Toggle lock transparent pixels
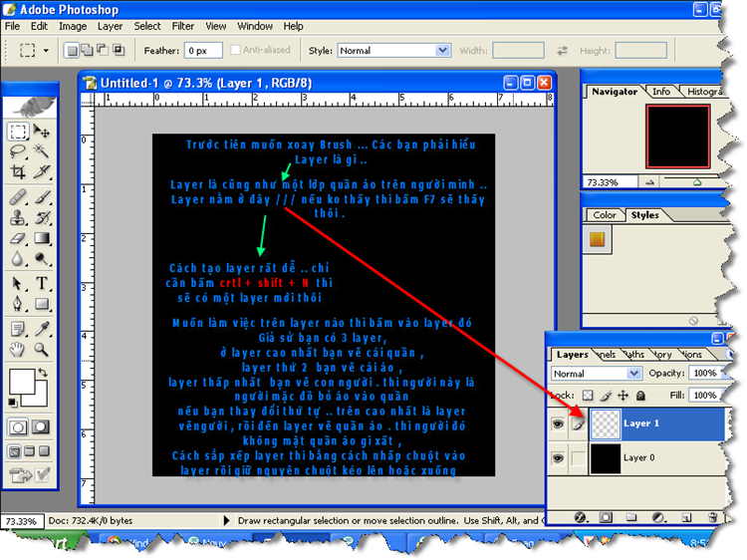This screenshot has width=747, height=560. [588, 396]
